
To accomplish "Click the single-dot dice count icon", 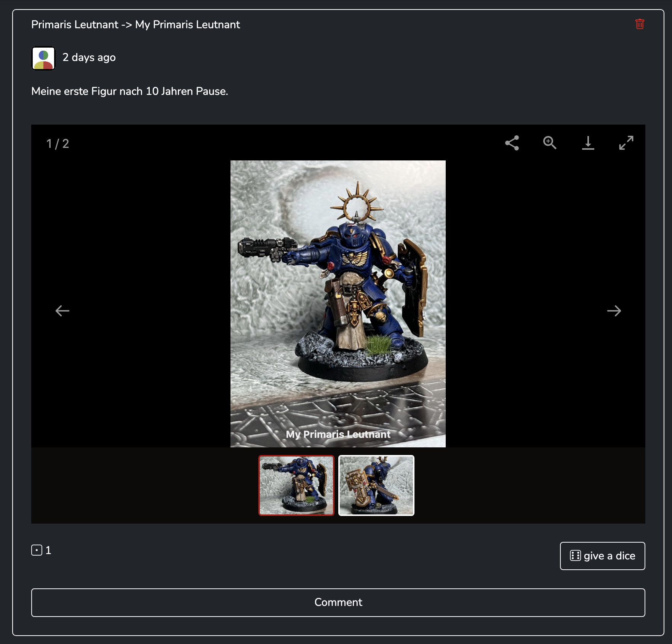I will click(37, 550).
